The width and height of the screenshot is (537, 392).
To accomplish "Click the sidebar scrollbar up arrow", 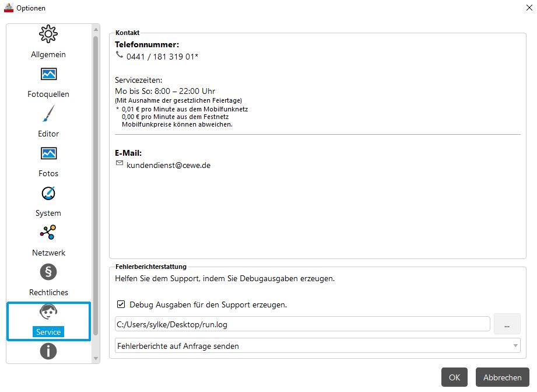I will pos(96,30).
